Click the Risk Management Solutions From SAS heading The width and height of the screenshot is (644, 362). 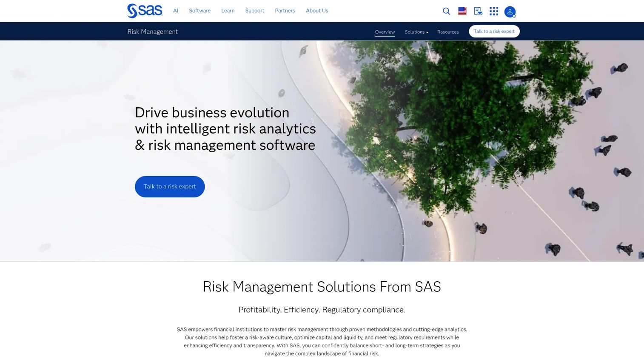click(322, 287)
